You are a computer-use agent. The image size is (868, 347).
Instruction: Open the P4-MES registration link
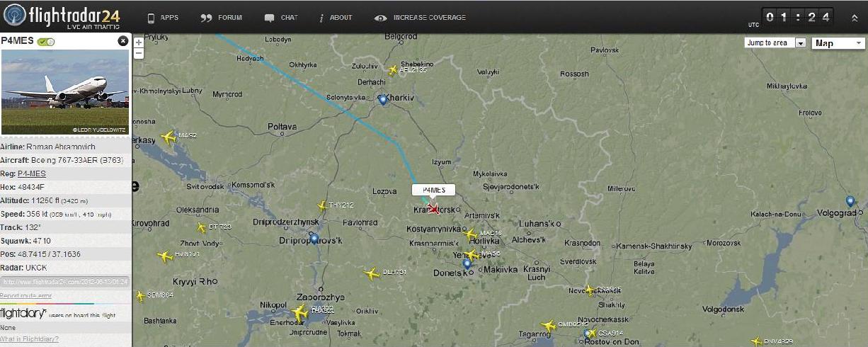click(x=32, y=173)
